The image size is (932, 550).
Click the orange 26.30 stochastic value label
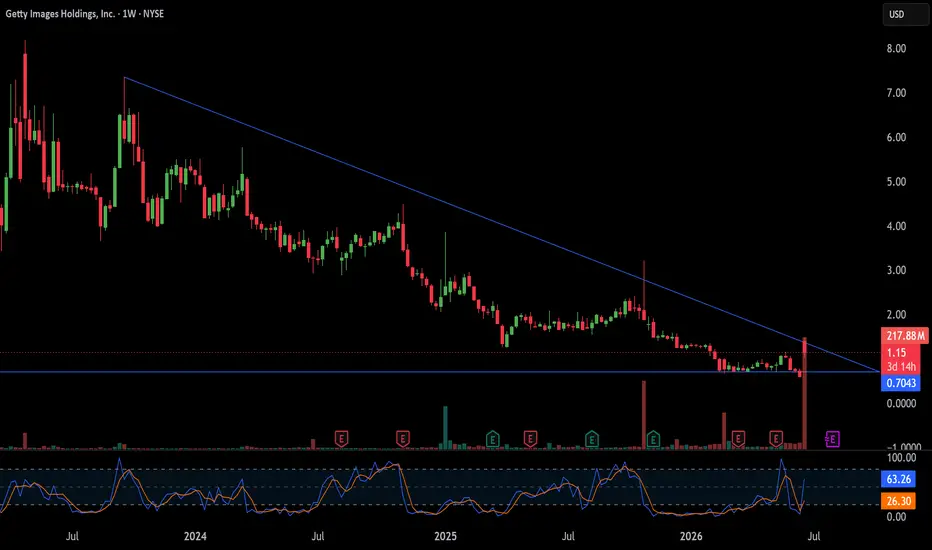pyautogui.click(x=899, y=501)
